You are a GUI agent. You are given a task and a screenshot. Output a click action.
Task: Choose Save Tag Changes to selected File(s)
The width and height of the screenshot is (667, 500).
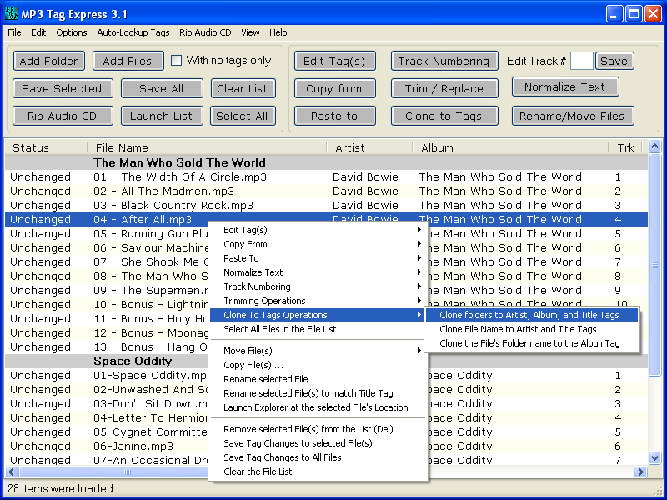317,443
